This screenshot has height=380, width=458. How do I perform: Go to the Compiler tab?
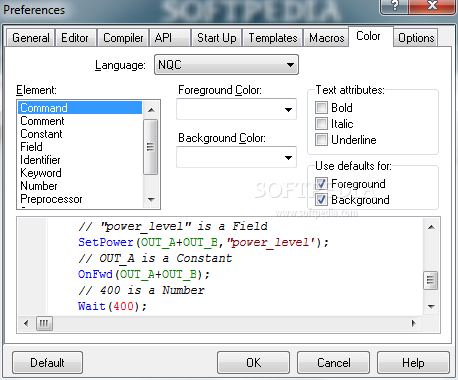pos(123,38)
